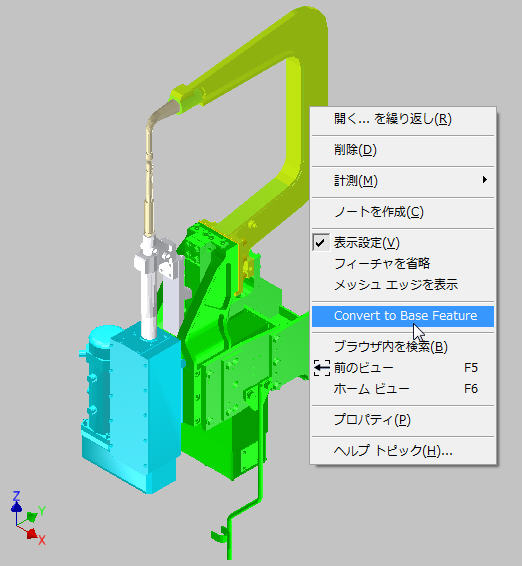Click the green Y axis indicator

[x=36, y=514]
